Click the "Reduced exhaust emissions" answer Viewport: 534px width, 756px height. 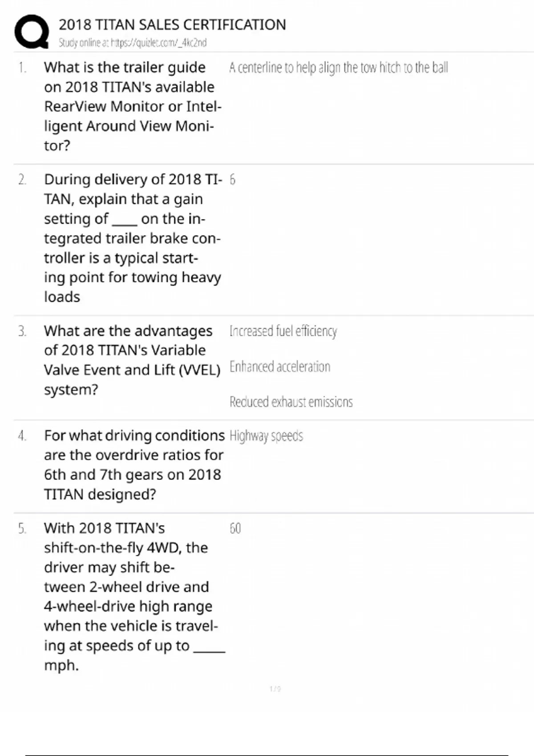pos(291,402)
